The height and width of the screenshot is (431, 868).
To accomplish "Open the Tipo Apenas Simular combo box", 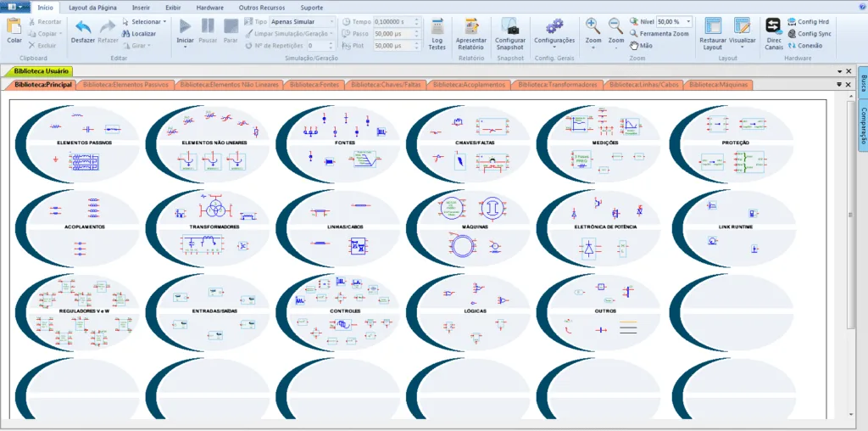I will pyautogui.click(x=302, y=21).
